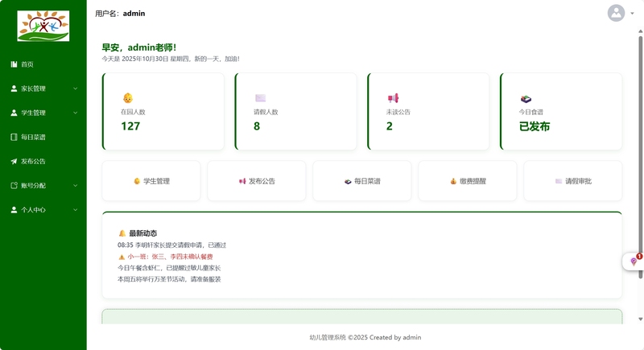Open the 请假人数 8 stat card
Screen dimensions: 644x350
(295, 112)
